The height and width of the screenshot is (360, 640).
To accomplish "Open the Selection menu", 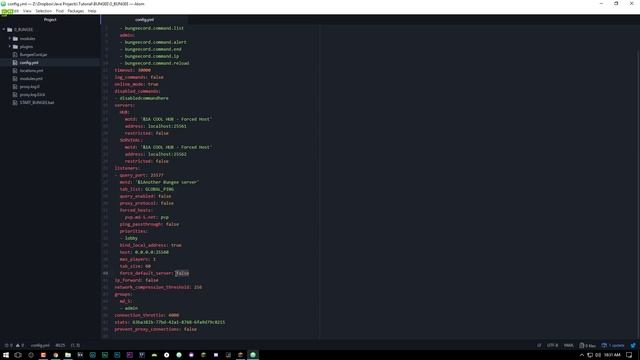I will coord(43,11).
